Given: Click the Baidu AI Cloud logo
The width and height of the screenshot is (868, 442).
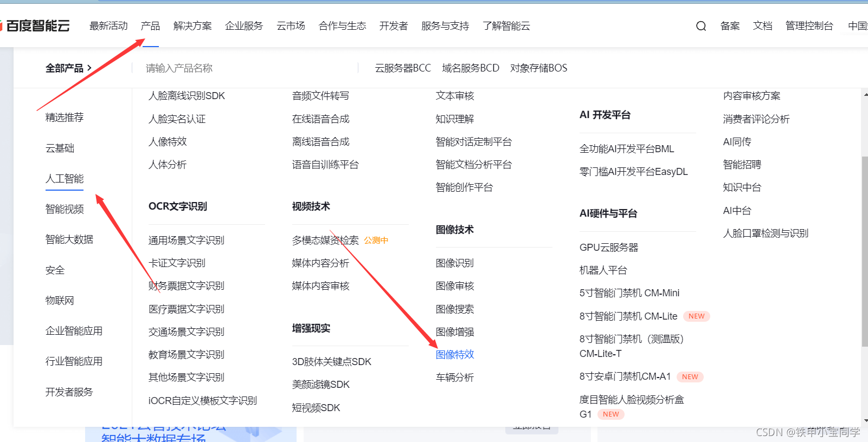Looking at the screenshot, I should click(36, 26).
